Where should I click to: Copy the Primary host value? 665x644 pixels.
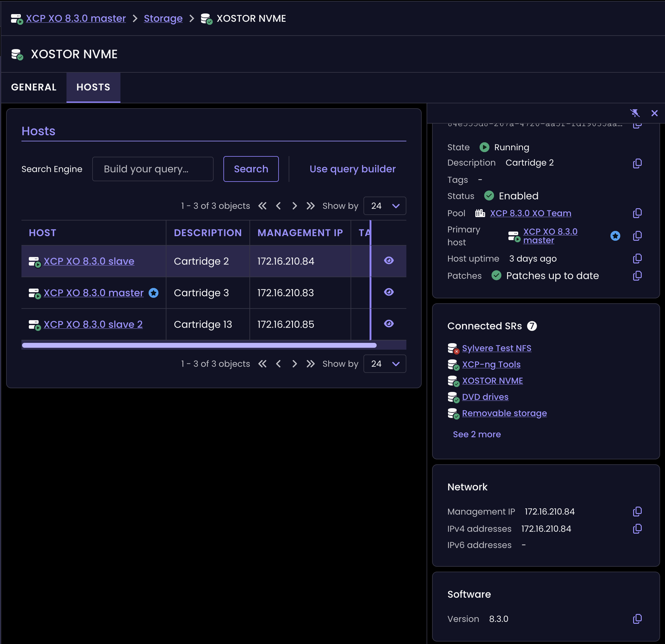click(x=637, y=236)
